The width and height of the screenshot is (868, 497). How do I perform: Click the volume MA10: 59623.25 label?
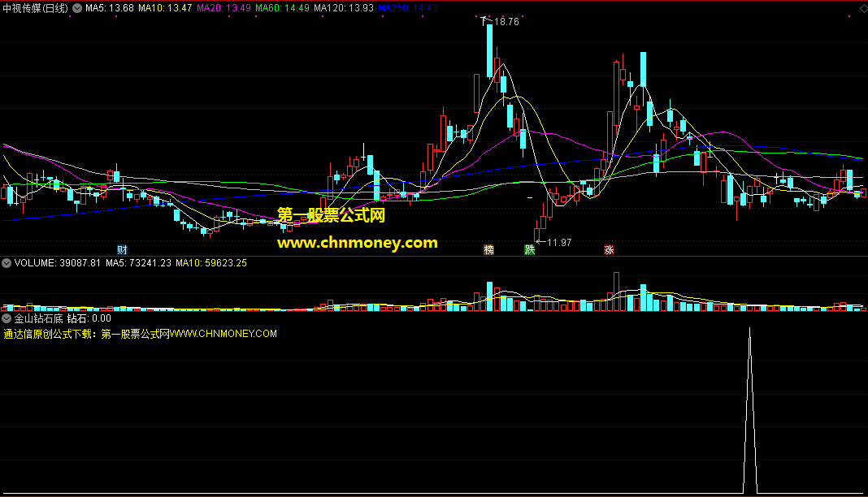[x=211, y=263]
